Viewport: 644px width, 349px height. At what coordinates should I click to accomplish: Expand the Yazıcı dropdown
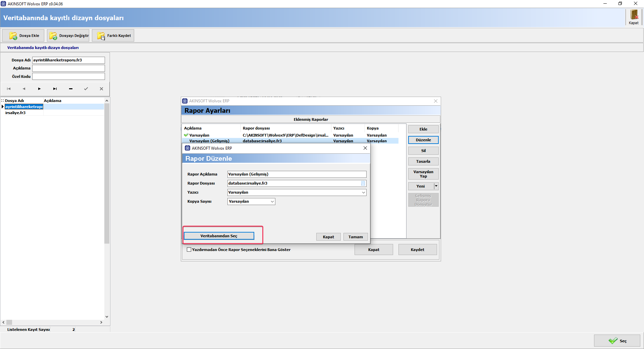[363, 192]
